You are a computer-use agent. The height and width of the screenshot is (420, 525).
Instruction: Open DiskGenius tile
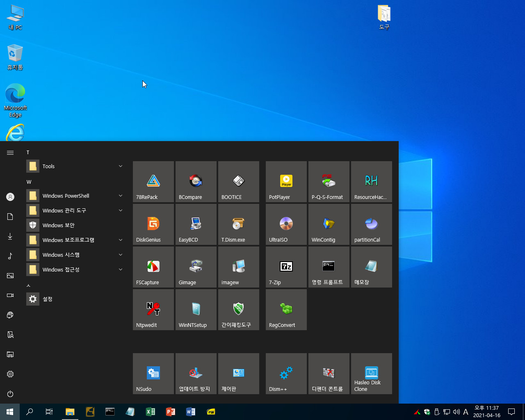click(153, 224)
